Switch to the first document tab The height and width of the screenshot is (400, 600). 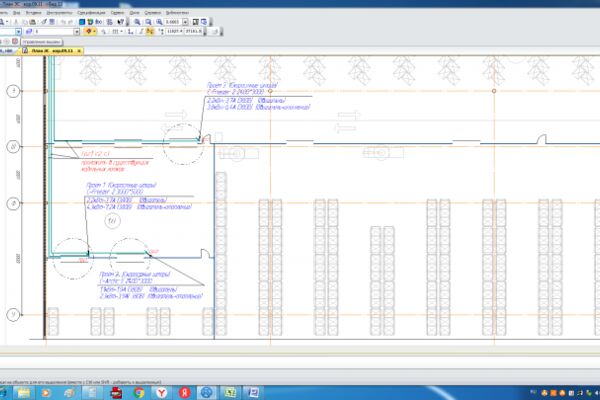(7, 51)
